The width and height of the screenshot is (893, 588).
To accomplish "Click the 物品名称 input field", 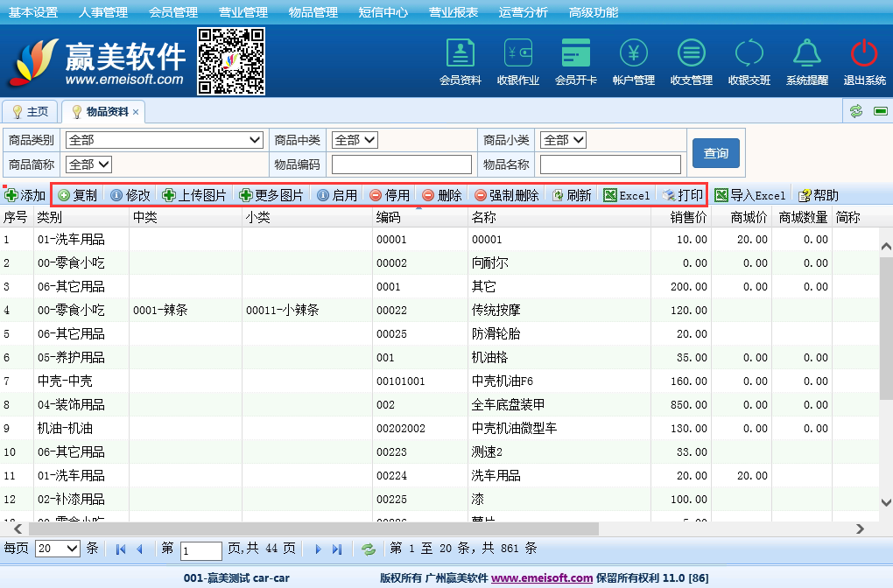I will pyautogui.click(x=610, y=164).
